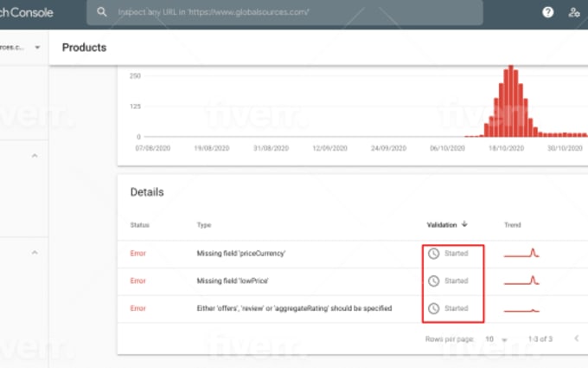Viewport: 588px width, 368px height.
Task: Open the 'Missing field priceCurrency' row
Action: click(x=353, y=254)
